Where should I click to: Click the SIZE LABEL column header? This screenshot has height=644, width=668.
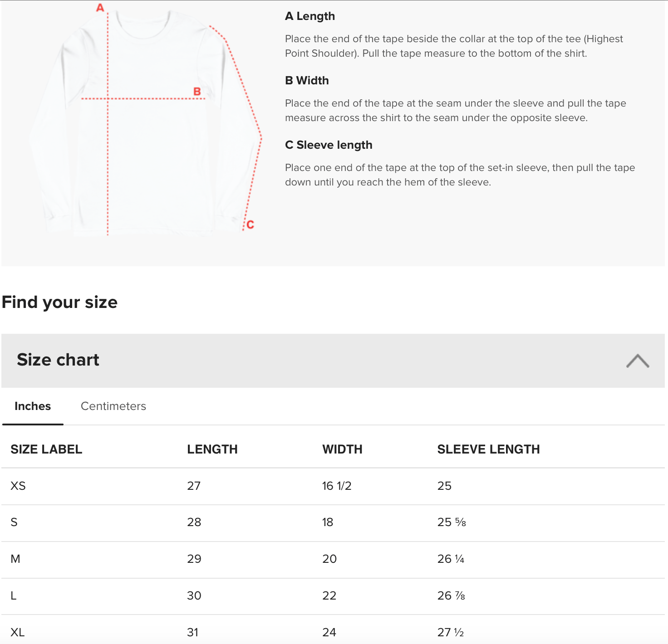(46, 449)
